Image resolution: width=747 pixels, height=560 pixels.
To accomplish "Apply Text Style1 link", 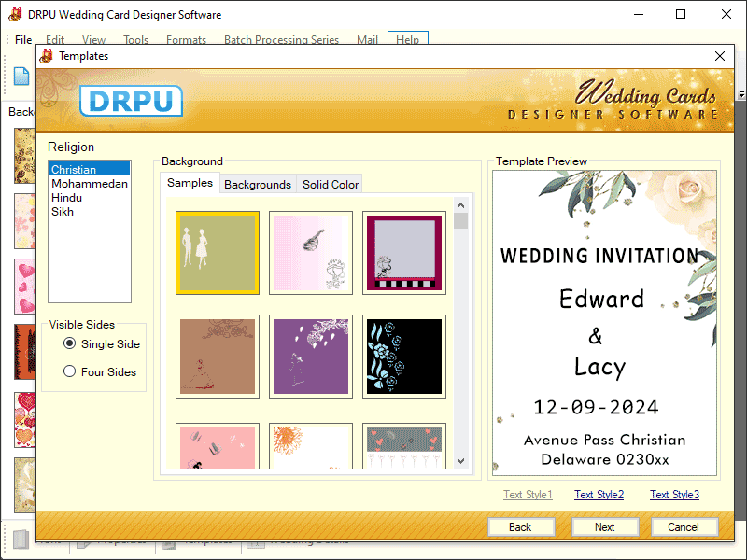I will pos(528,495).
